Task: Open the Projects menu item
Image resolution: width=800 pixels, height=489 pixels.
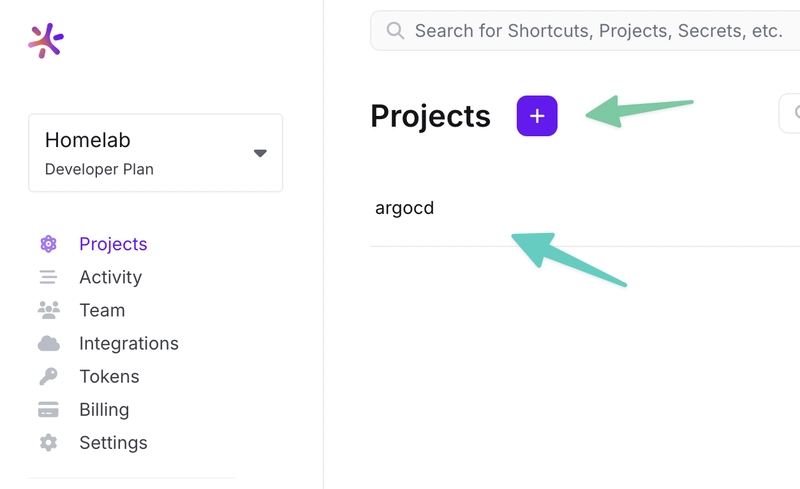Action: click(x=113, y=244)
